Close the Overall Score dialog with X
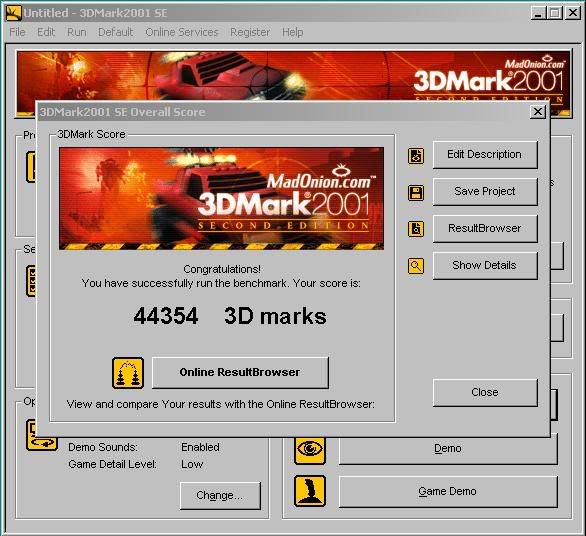 click(x=537, y=111)
